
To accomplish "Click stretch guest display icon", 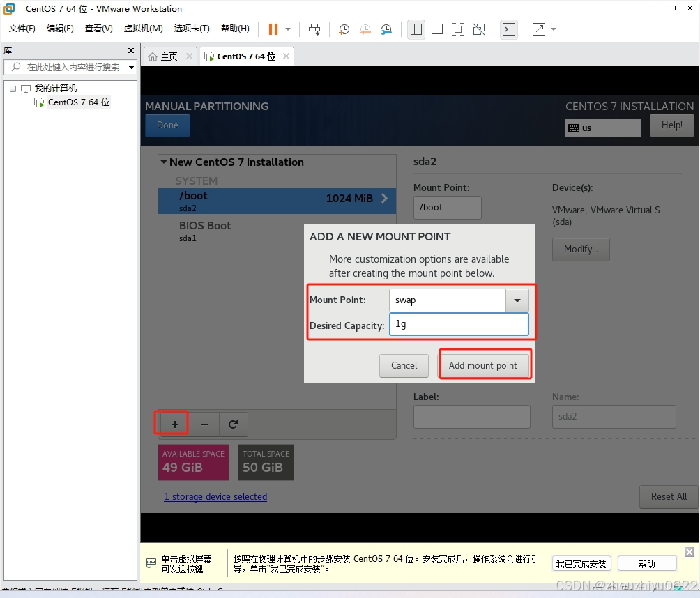I will click(539, 29).
